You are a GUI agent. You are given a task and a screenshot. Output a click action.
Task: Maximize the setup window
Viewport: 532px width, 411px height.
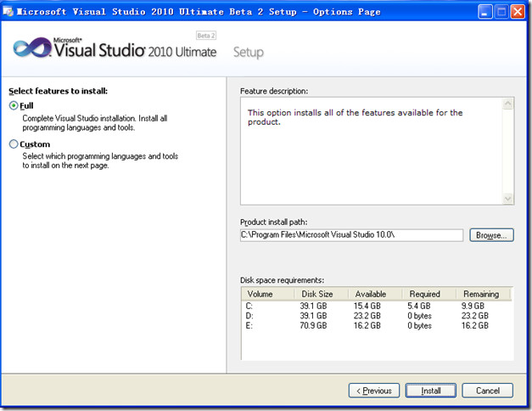(501, 12)
